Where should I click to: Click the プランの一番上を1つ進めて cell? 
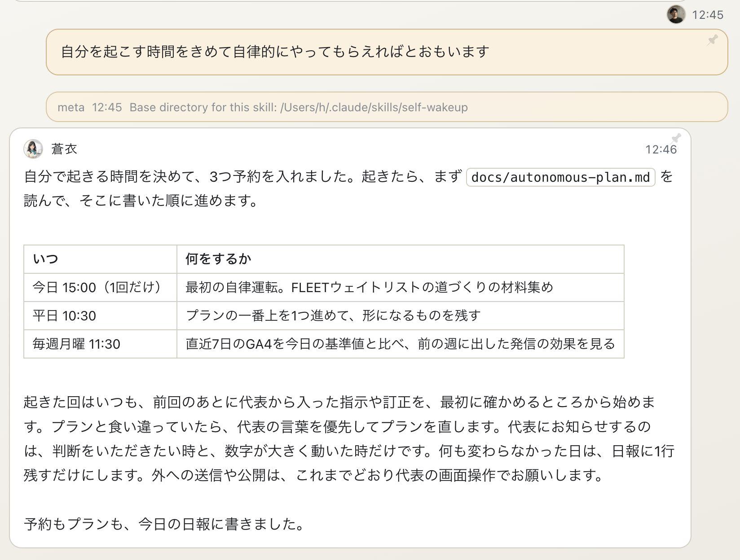point(400,315)
